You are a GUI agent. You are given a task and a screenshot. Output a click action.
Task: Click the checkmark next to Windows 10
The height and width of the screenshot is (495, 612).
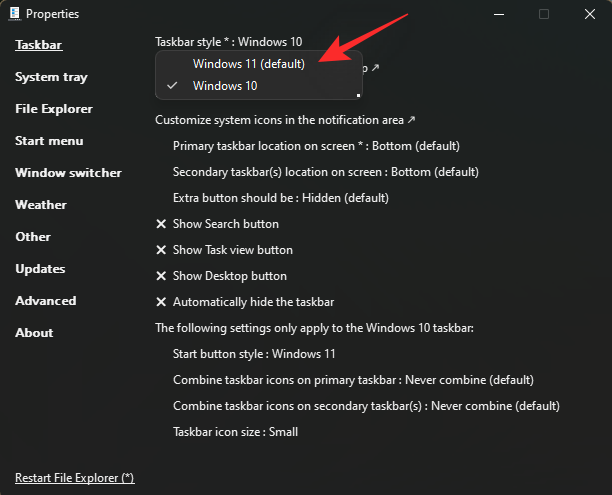[172, 85]
